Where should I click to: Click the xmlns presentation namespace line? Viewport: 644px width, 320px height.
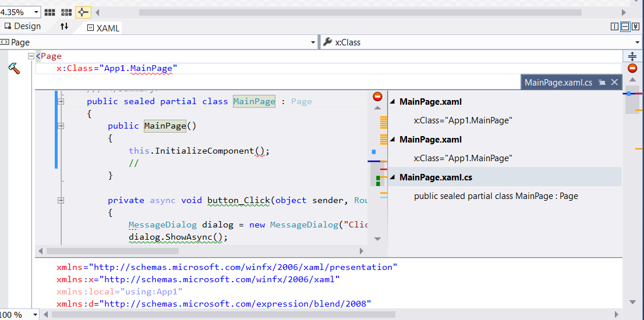[x=227, y=267]
